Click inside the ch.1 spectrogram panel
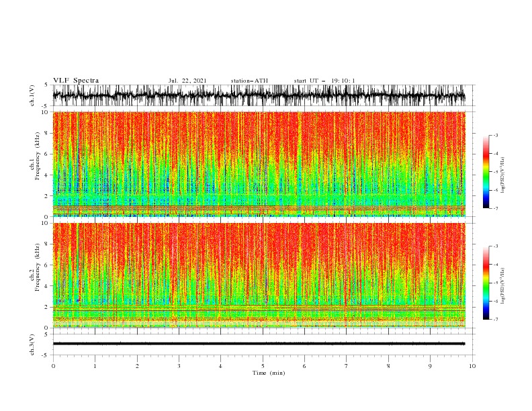532x411 pixels. point(259,164)
